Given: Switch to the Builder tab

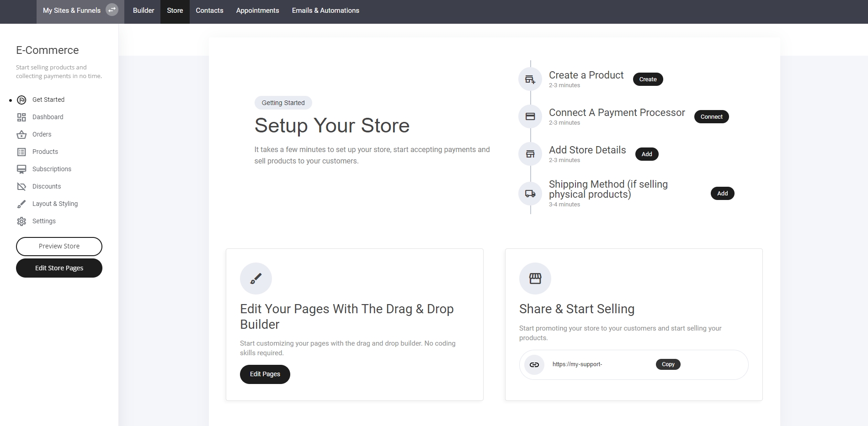Looking at the screenshot, I should 144,11.
